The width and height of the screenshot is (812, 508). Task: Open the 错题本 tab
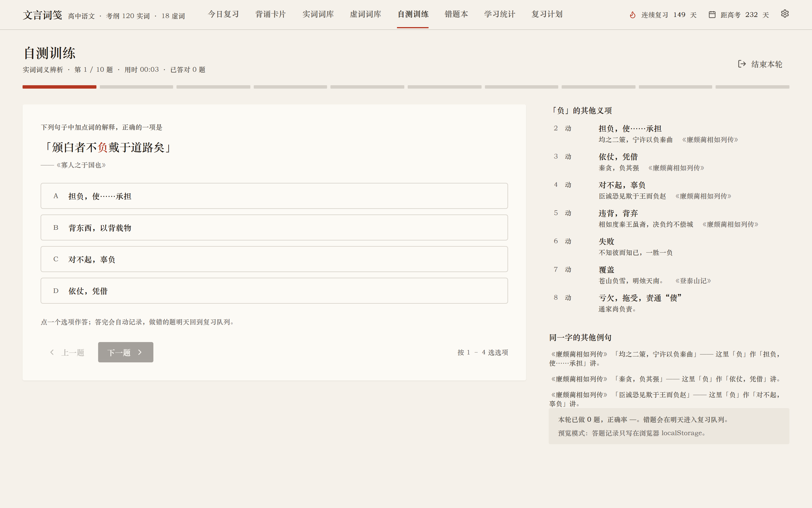pyautogui.click(x=456, y=14)
